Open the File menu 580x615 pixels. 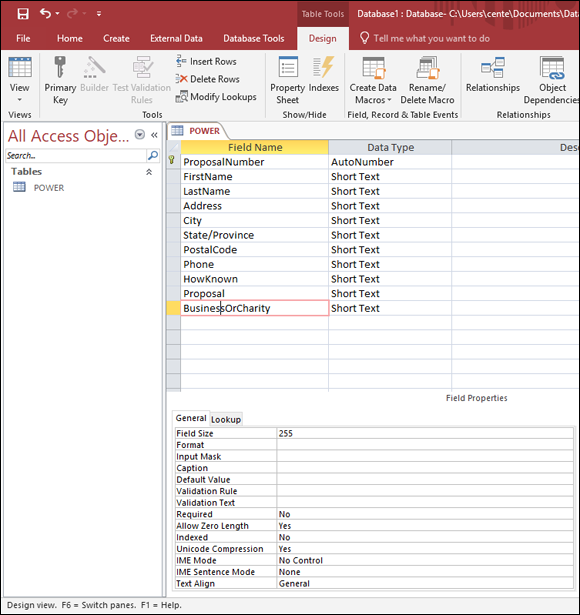pyautogui.click(x=23, y=38)
